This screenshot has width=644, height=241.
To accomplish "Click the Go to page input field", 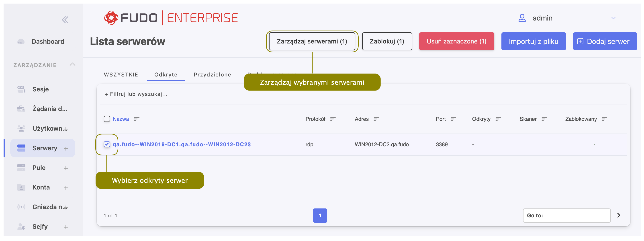I will pos(566,216).
